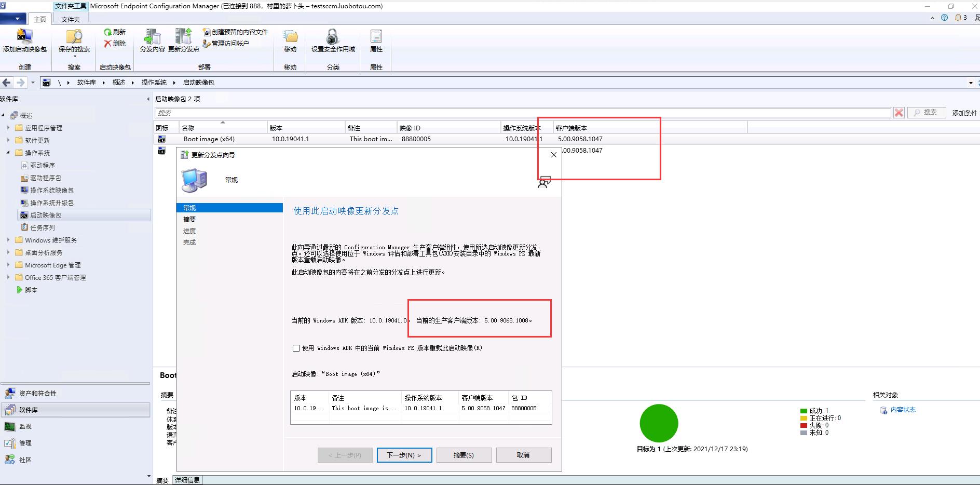Click Software Library (软件库) breadcrumb

(87, 83)
